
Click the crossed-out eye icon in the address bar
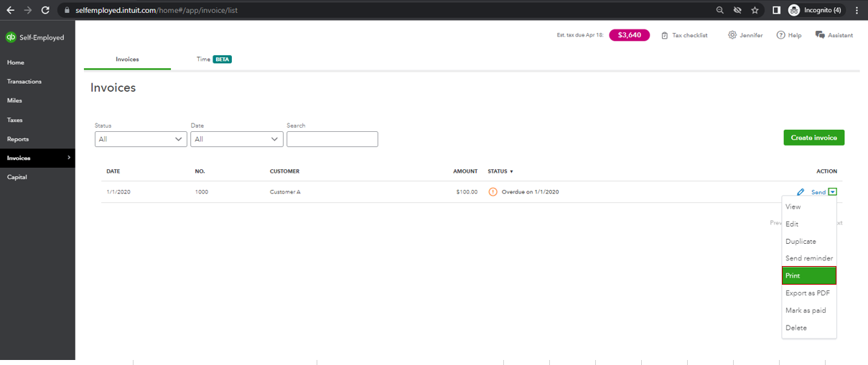pos(737,10)
